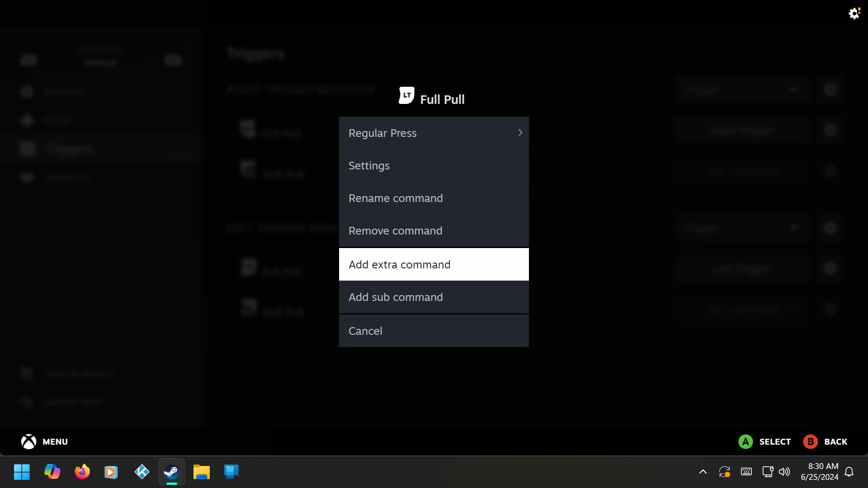Open Steam from the taskbar
868x488 pixels.
tap(171, 472)
